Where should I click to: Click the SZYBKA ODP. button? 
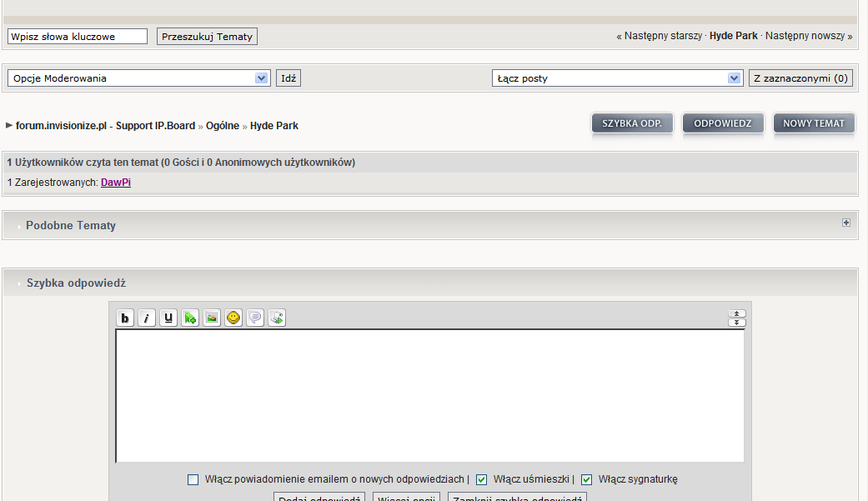pos(632,123)
